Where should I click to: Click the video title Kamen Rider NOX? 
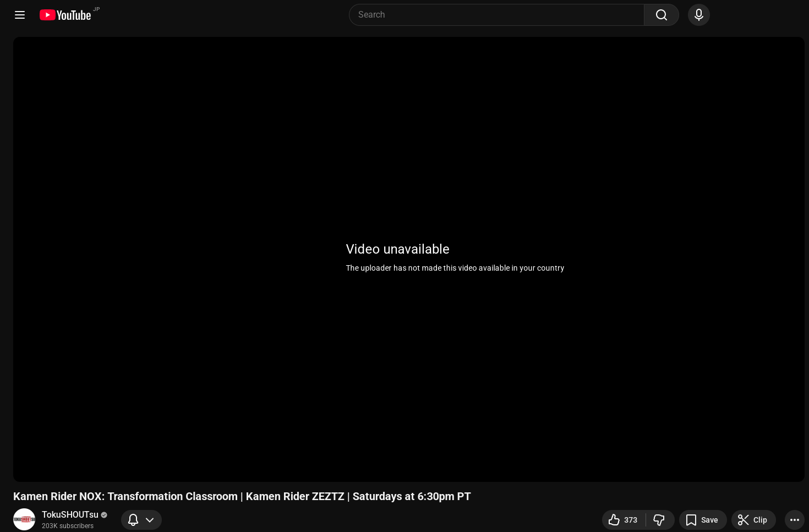tap(242, 496)
